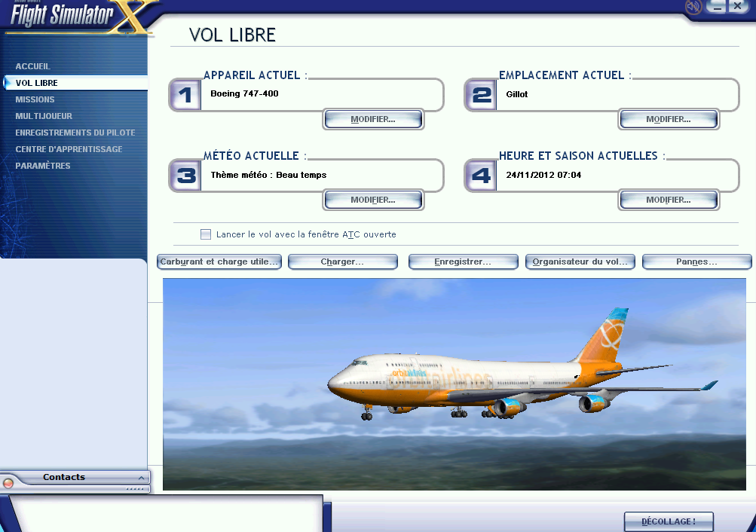Click the Charger button

(343, 261)
